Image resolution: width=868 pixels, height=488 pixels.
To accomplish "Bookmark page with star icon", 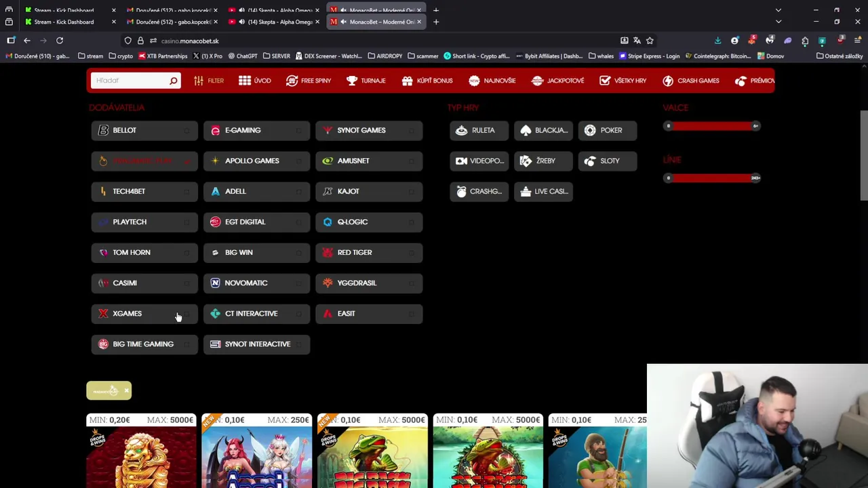I will click(x=650, y=41).
